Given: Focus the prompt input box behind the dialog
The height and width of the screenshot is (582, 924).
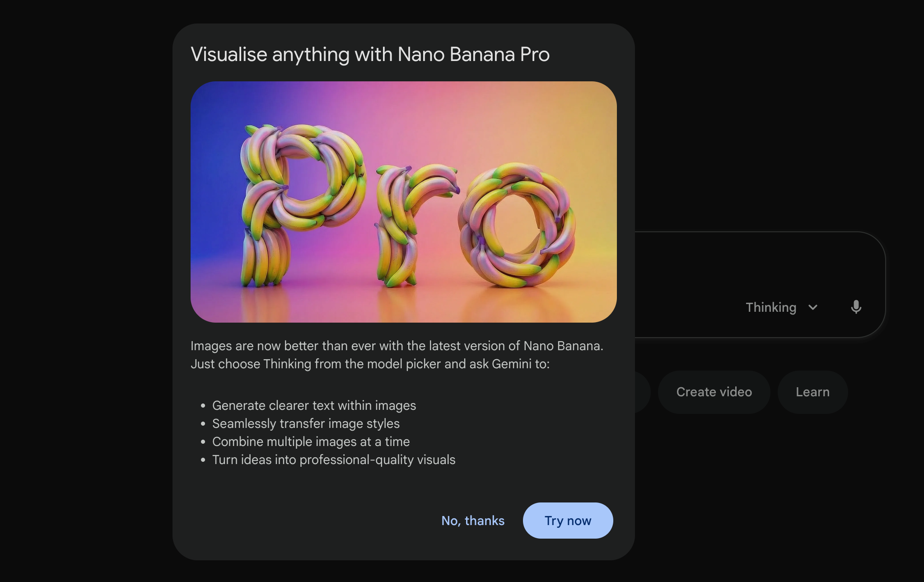Looking at the screenshot, I should 745,262.
